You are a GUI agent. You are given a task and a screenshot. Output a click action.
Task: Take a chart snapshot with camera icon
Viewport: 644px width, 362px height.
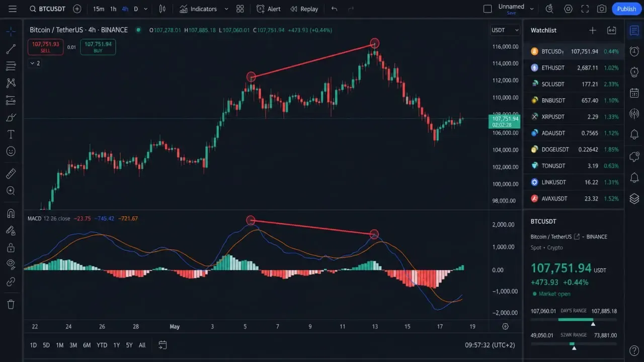click(601, 9)
